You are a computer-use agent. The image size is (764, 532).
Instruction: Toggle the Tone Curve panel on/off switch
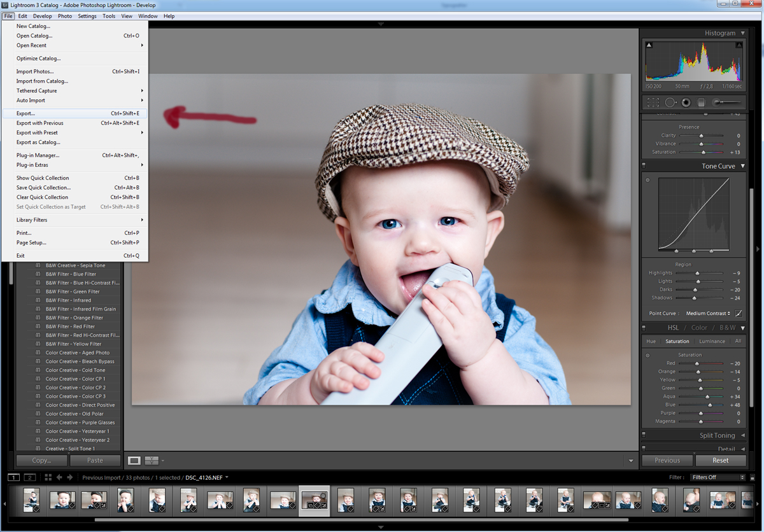click(x=644, y=166)
